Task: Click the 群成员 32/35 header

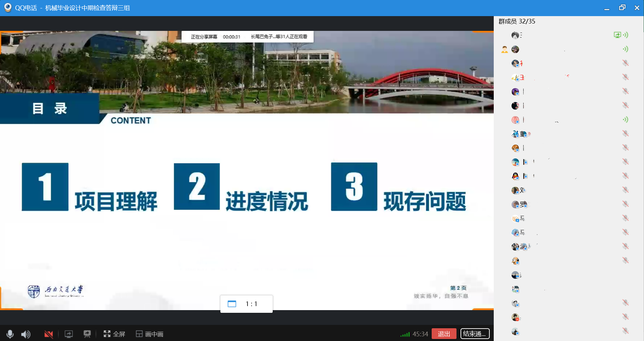Action: 517,21
